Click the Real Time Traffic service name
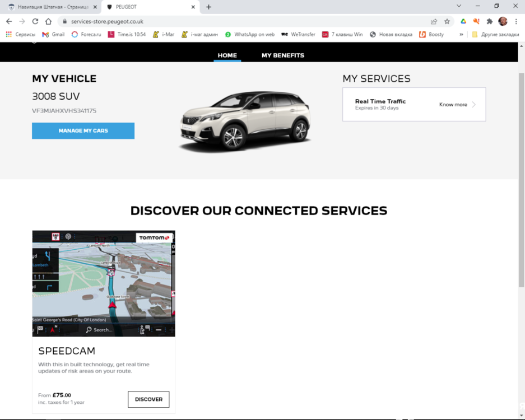 click(380, 101)
